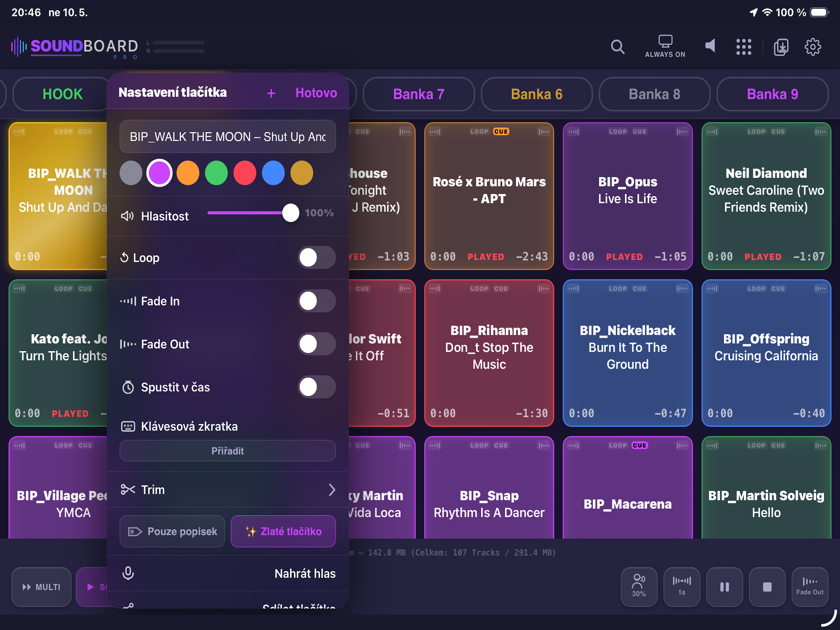Toggle LOOP badge on BIP_Opus card
This screenshot has height=630, width=840.
pos(617,131)
